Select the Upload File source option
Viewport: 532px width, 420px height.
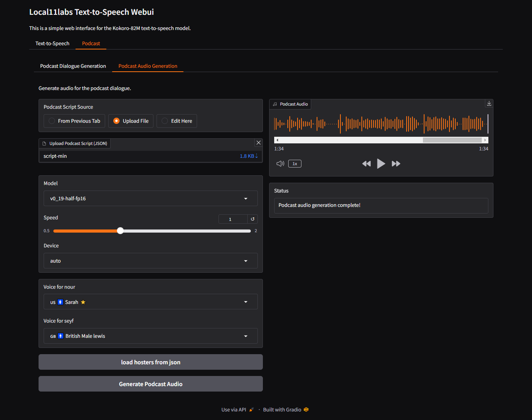tap(131, 121)
